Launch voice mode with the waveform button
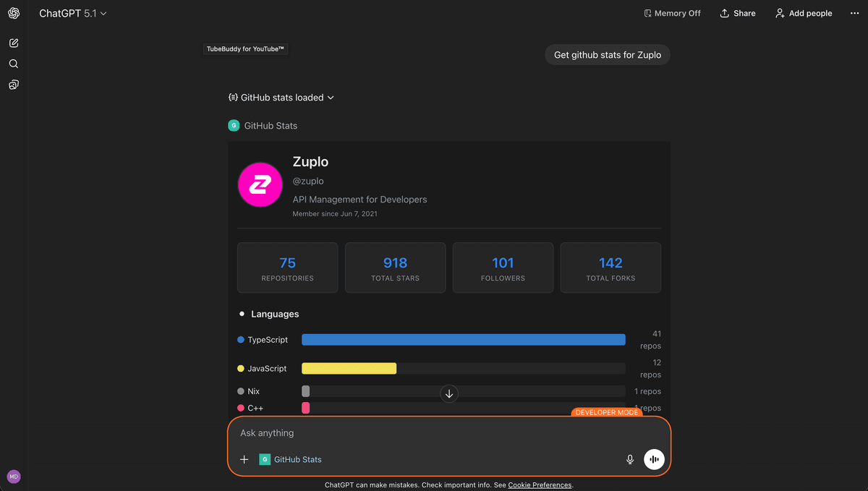Viewport: 868px width, 491px height. 654,458
